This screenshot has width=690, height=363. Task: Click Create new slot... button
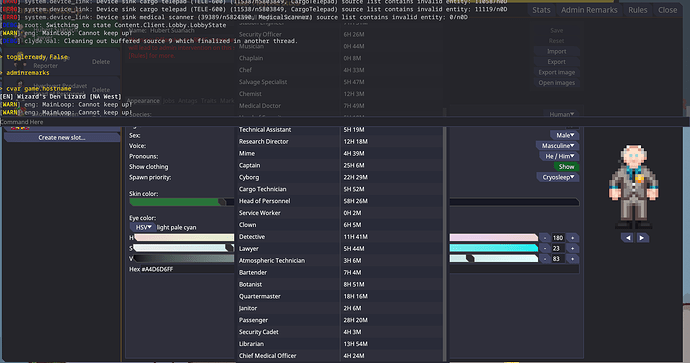coord(62,138)
